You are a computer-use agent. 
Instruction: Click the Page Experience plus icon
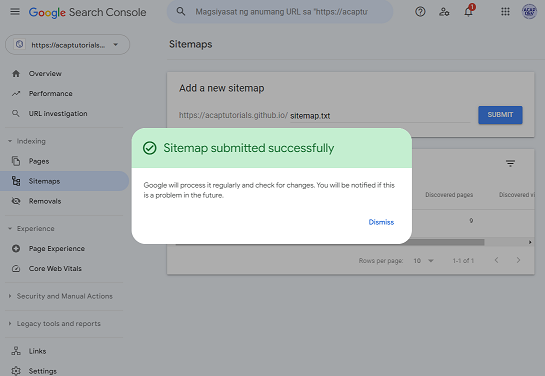[x=16, y=248]
